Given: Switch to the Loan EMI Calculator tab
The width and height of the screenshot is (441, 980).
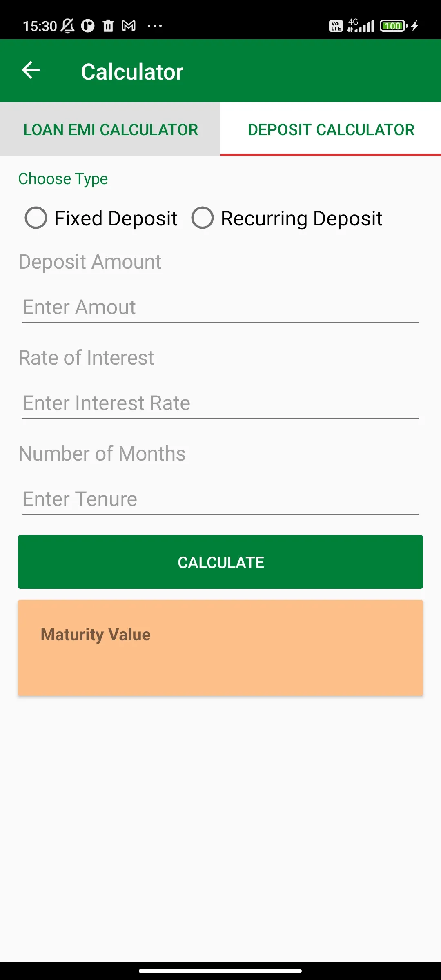Looking at the screenshot, I should coord(110,129).
